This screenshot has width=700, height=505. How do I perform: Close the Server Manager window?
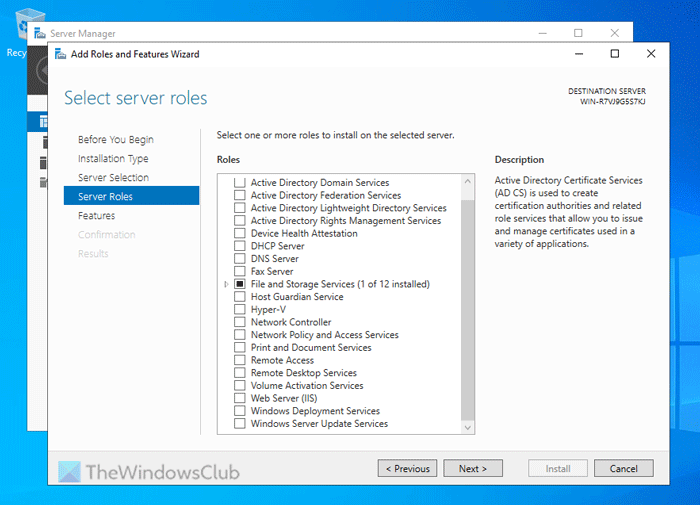click(x=615, y=33)
